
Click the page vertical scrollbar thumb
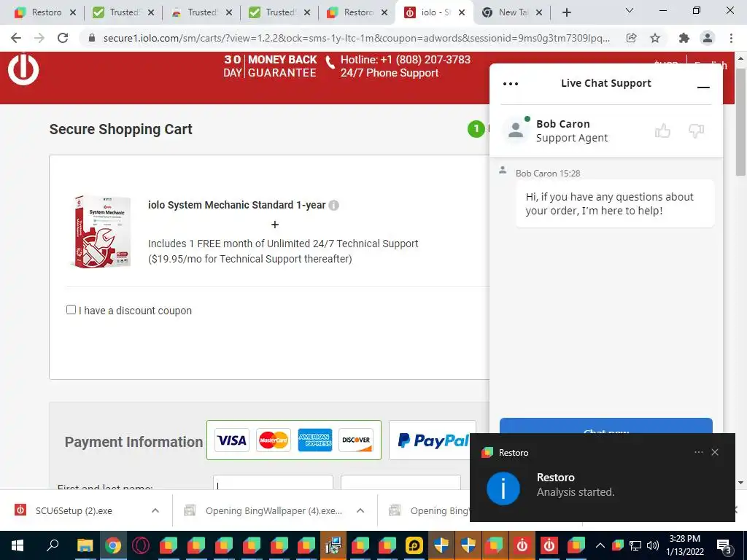pos(740,122)
